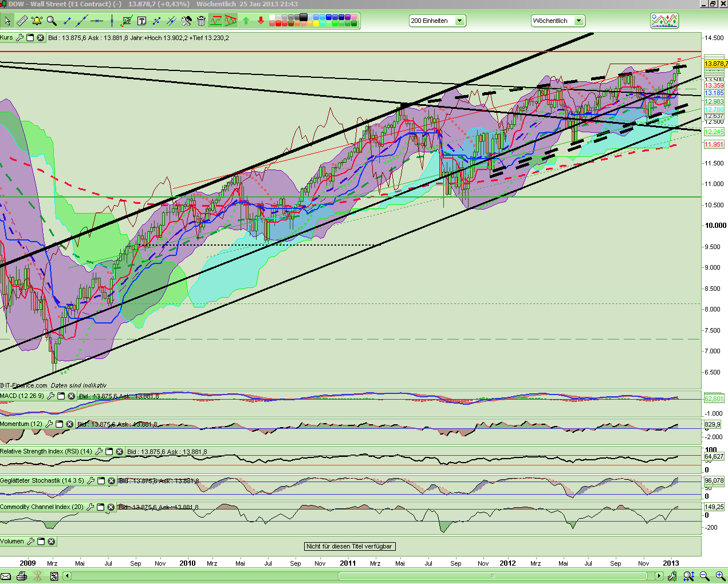The width and height of the screenshot is (728, 584).
Task: Open Kurs panel wrench settings
Action: pos(20,38)
